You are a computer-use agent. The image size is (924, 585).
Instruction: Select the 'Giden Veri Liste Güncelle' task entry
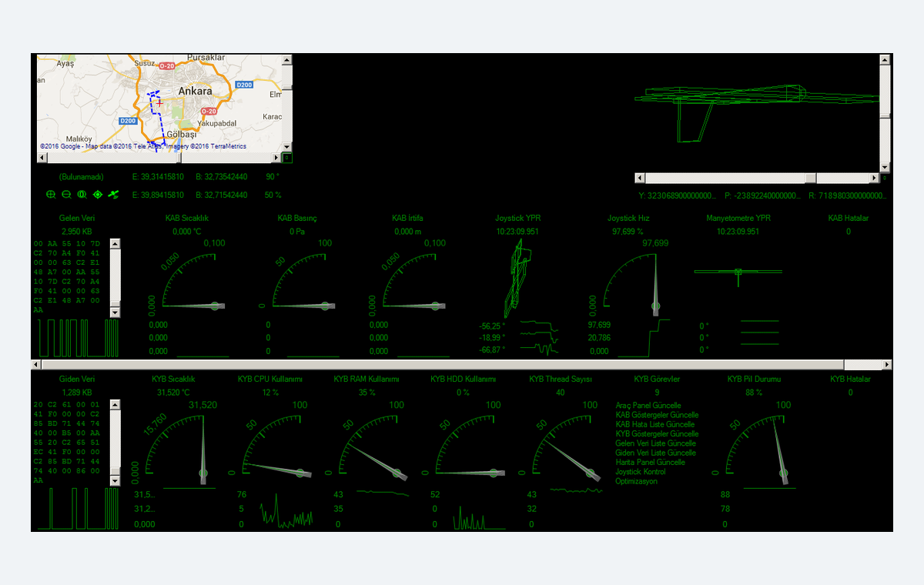click(656, 453)
